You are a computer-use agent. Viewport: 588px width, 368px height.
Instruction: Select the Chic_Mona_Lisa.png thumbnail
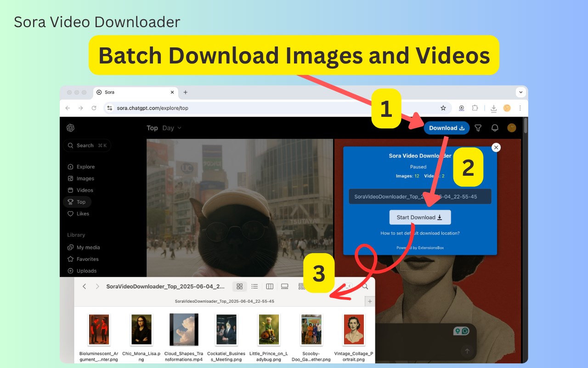pyautogui.click(x=141, y=329)
